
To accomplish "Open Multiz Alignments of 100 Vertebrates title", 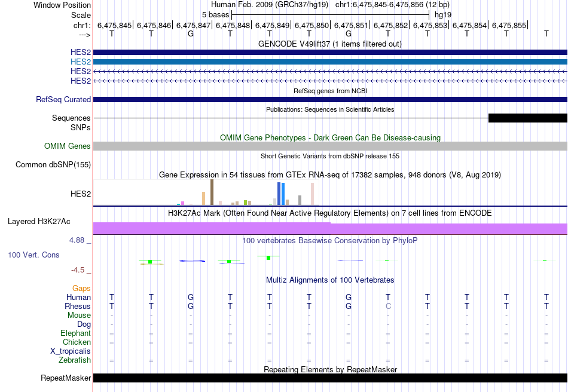I will pyautogui.click(x=330, y=280).
